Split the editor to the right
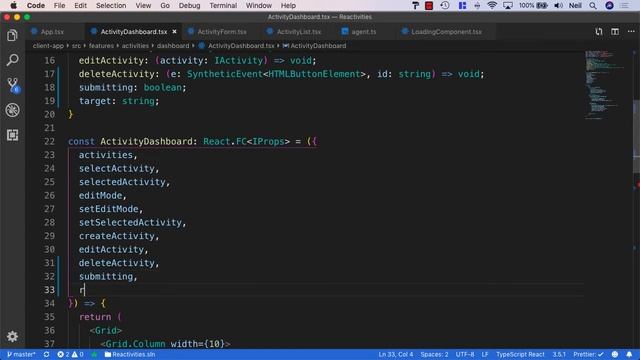This screenshot has width=640, height=360. 615,31
